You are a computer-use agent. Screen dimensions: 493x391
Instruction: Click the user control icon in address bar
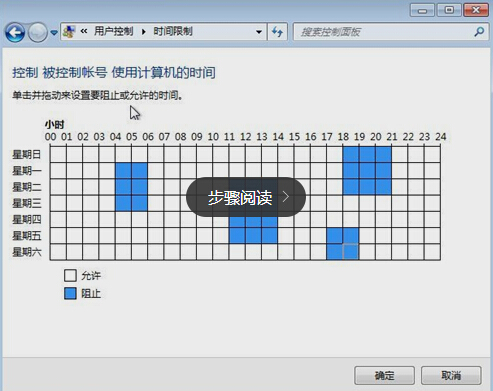point(69,32)
